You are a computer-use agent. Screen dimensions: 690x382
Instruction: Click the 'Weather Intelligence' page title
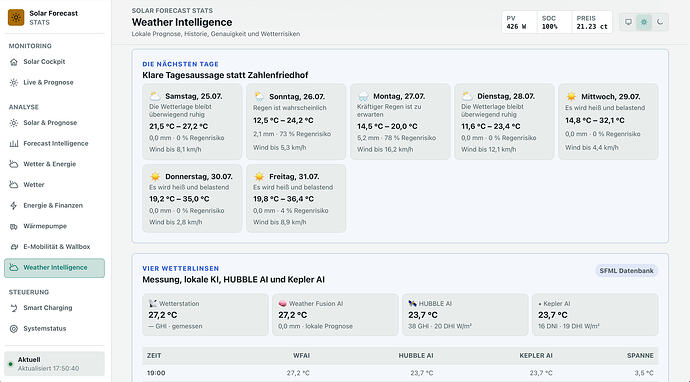(182, 22)
